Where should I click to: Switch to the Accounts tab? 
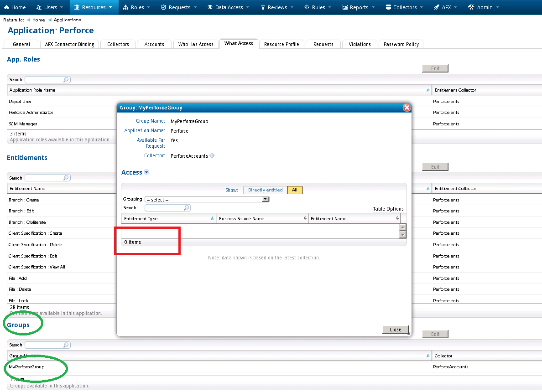(154, 45)
